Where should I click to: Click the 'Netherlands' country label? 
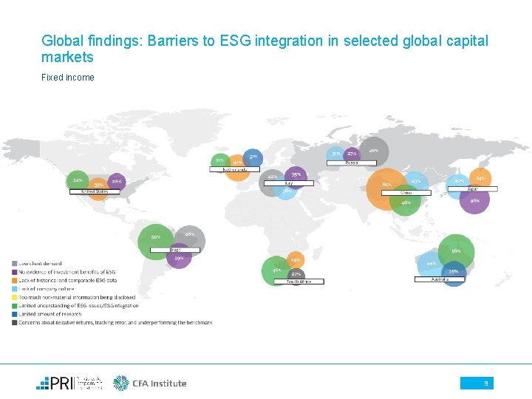234,169
